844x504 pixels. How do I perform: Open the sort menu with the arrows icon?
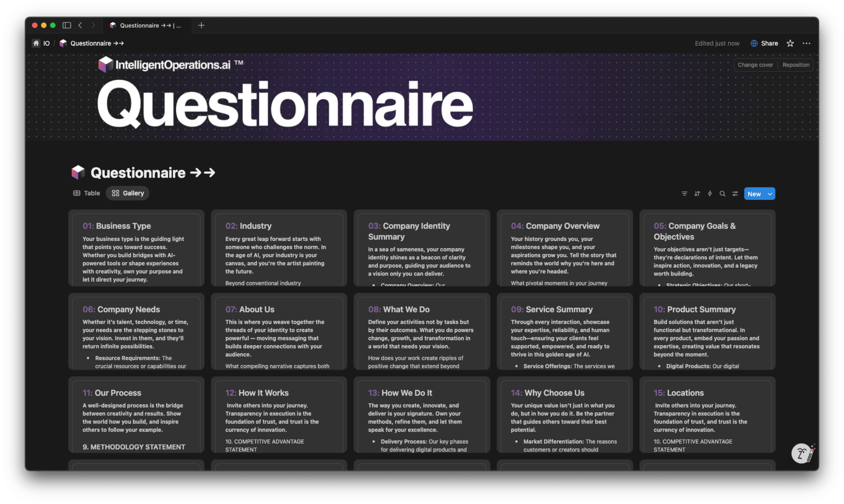tap(697, 193)
